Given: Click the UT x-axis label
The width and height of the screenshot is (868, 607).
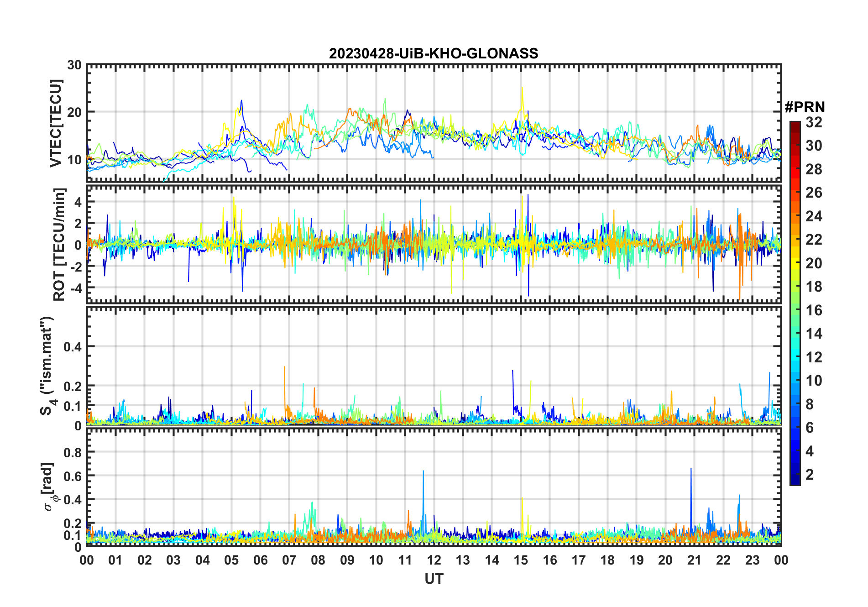Looking at the screenshot, I should 434,579.
